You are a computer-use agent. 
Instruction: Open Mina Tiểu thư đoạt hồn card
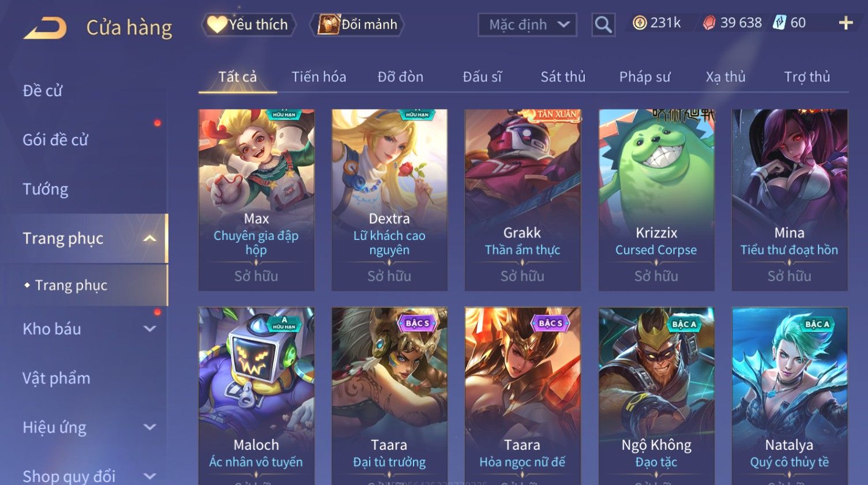[789, 200]
